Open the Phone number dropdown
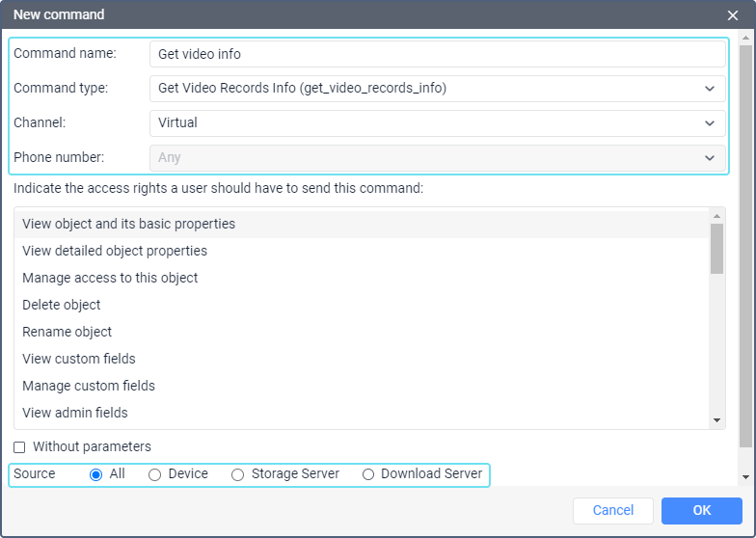This screenshot has width=756, height=538. pyautogui.click(x=438, y=158)
